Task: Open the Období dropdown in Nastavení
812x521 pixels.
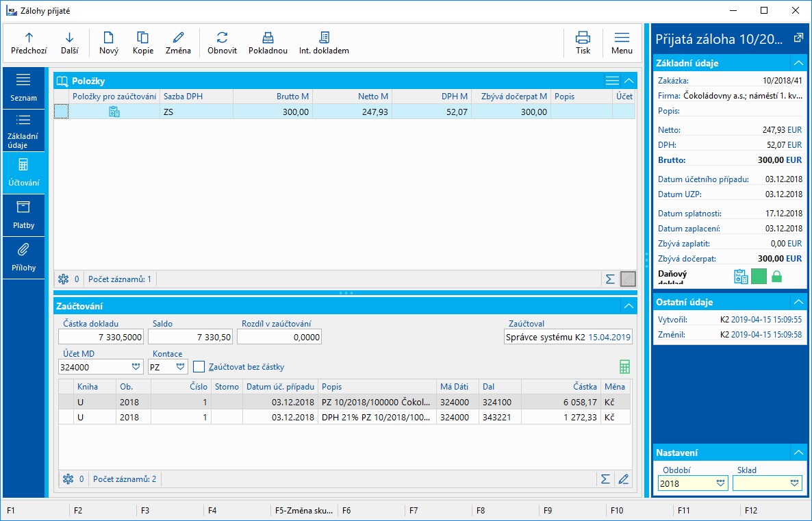Action: 720,483
